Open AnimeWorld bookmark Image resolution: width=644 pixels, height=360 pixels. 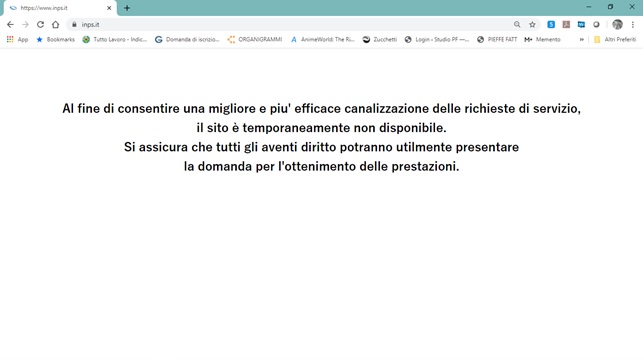click(x=322, y=39)
